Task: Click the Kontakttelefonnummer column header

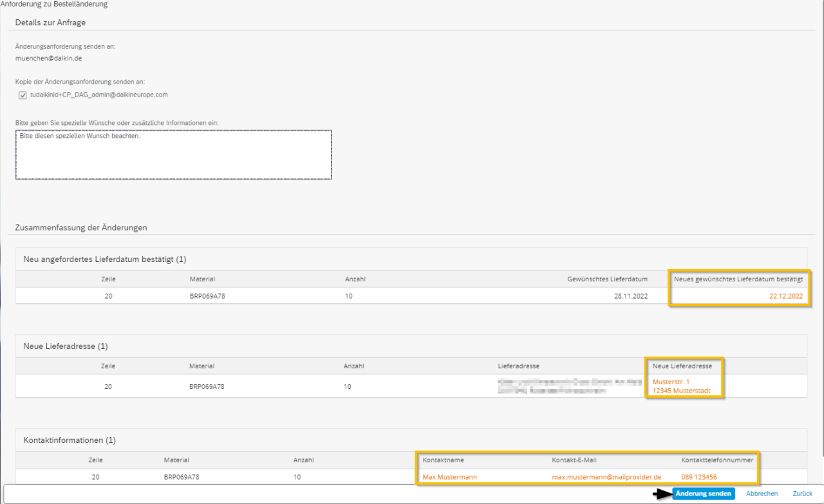Action: [x=717, y=460]
